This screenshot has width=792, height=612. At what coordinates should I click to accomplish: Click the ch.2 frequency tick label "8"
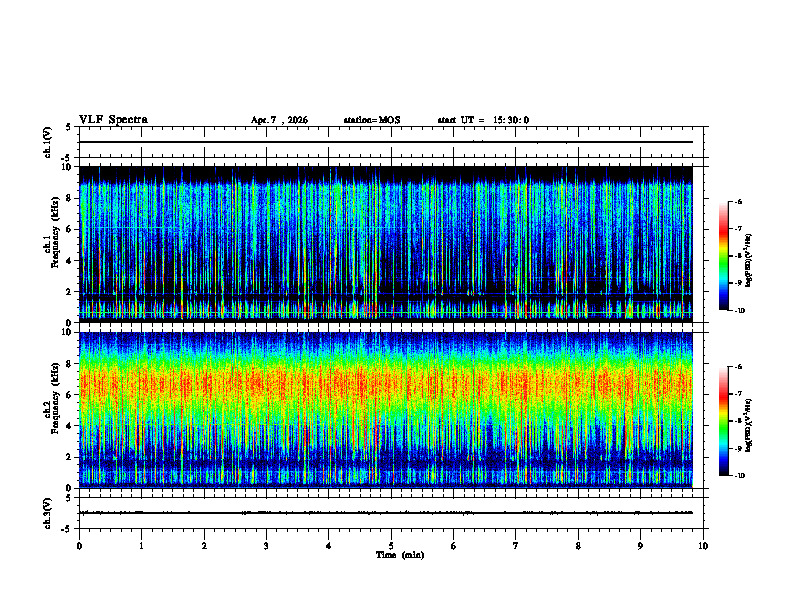pos(68,364)
